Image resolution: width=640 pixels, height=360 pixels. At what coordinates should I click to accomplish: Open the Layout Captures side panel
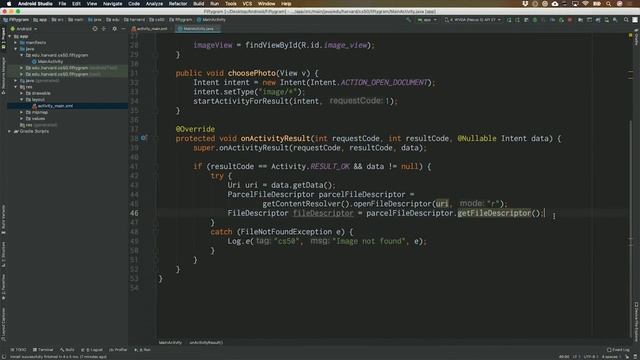pyautogui.click(x=3, y=324)
